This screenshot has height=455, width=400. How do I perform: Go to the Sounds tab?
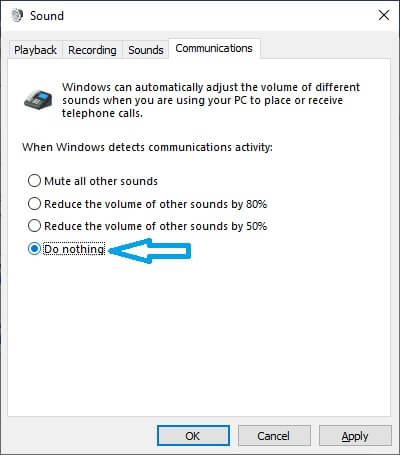pyautogui.click(x=146, y=50)
